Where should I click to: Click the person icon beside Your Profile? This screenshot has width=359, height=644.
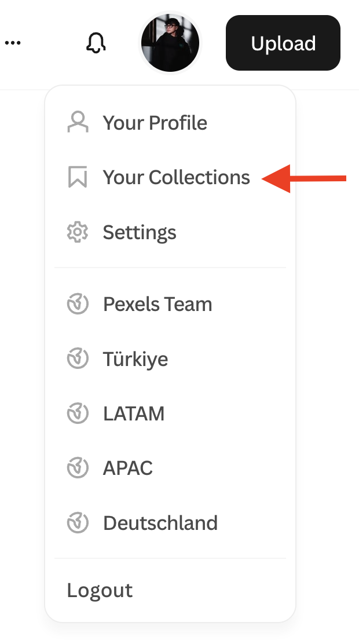[x=78, y=123]
